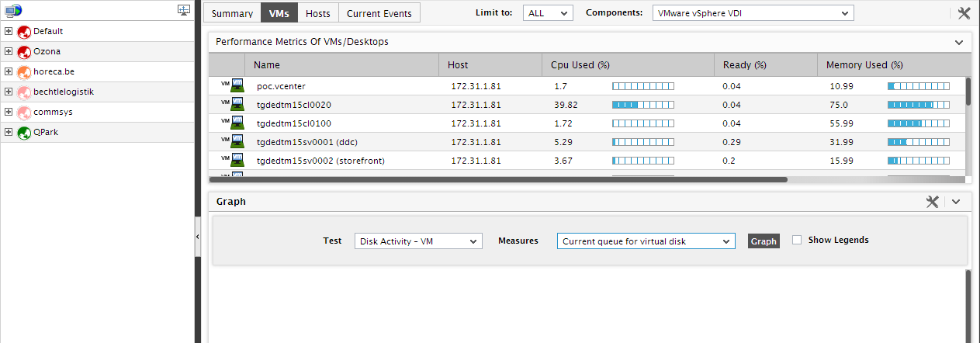Collapse the left sidebar with the arrow handle

pos(197,237)
